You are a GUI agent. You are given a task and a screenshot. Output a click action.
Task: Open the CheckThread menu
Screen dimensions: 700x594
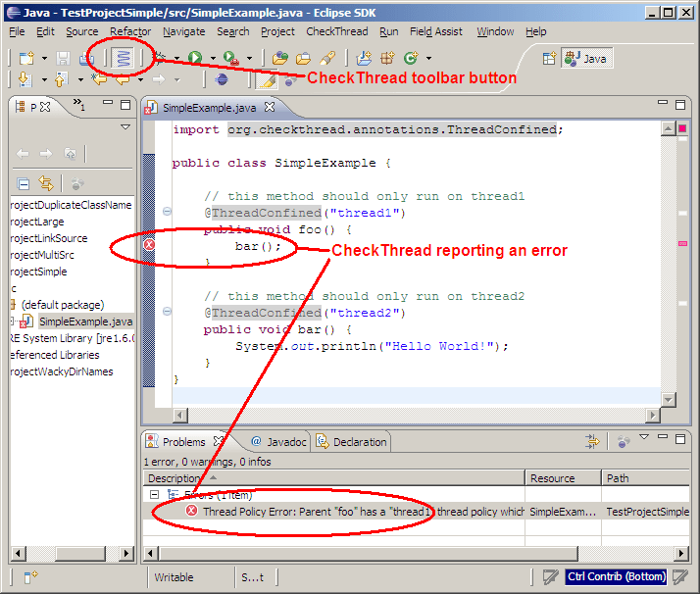pyautogui.click(x=337, y=31)
